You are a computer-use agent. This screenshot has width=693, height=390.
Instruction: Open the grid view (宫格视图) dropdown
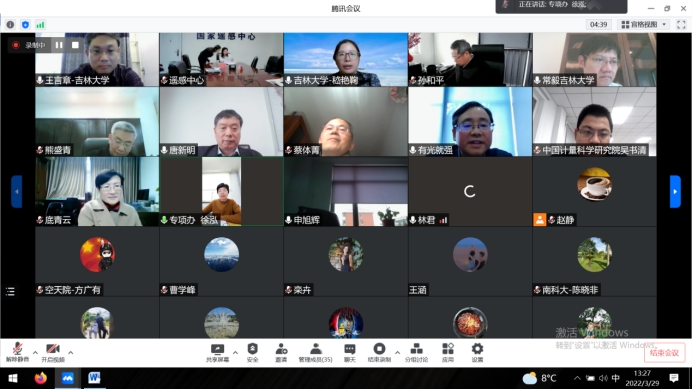644,25
